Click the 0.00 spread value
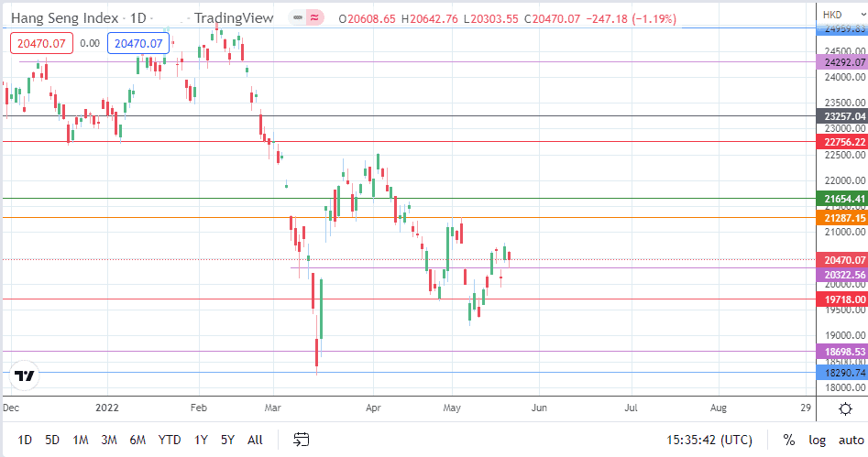 [x=90, y=43]
